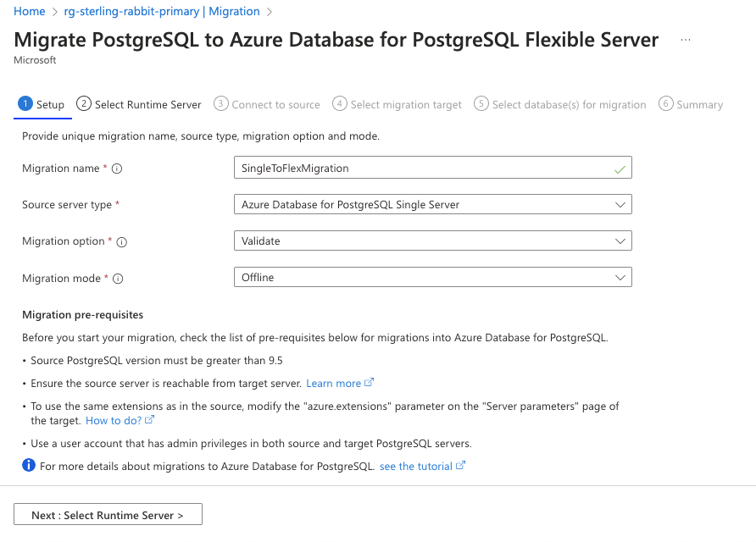Open the Summary step tab
Image resolution: width=756 pixels, height=542 pixels.
coord(691,104)
